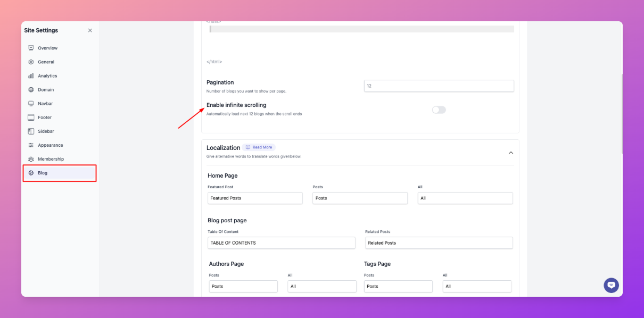
Task: Click the Related Posts input field
Action: click(x=439, y=242)
